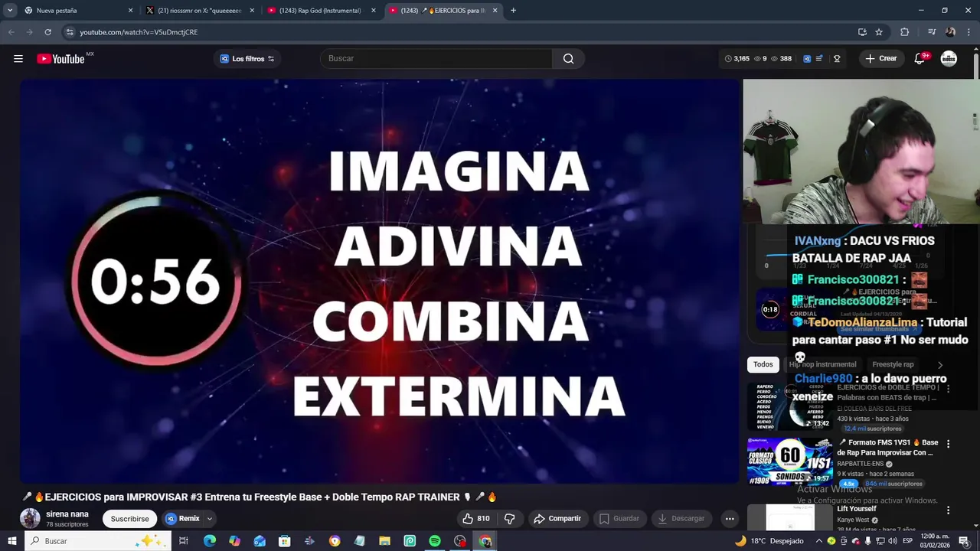Open File Explorer from the taskbar
This screenshot has width=980, height=551.
[x=384, y=541]
